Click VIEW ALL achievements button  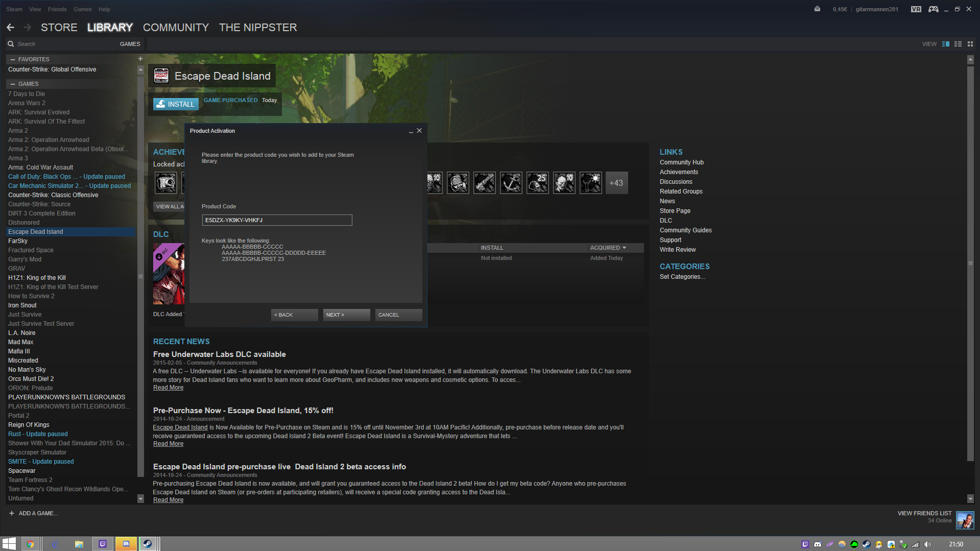click(x=169, y=207)
